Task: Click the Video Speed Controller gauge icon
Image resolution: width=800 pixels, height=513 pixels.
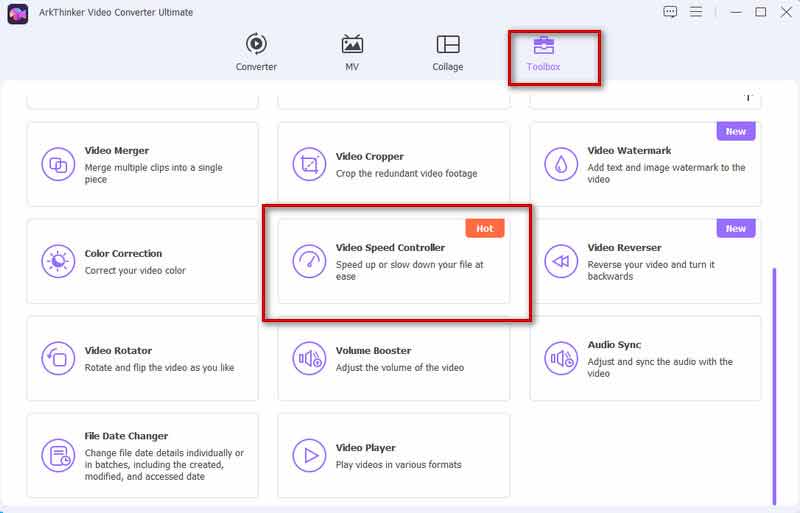Action: [x=309, y=261]
